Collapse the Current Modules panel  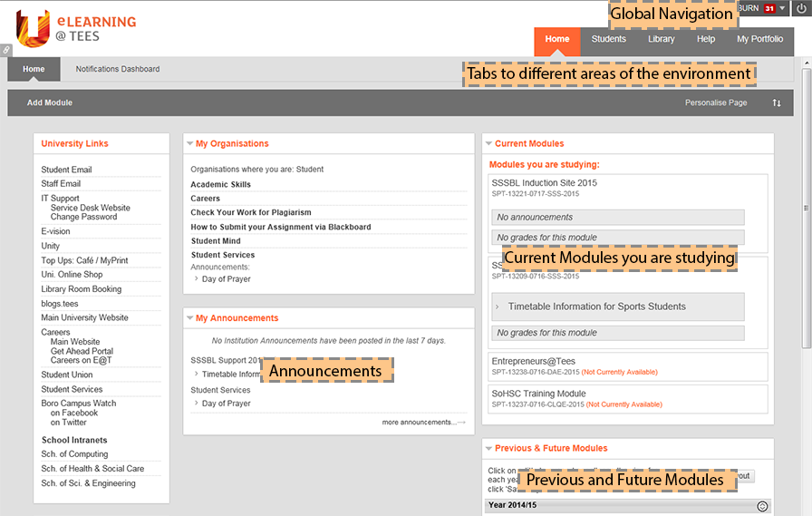488,143
